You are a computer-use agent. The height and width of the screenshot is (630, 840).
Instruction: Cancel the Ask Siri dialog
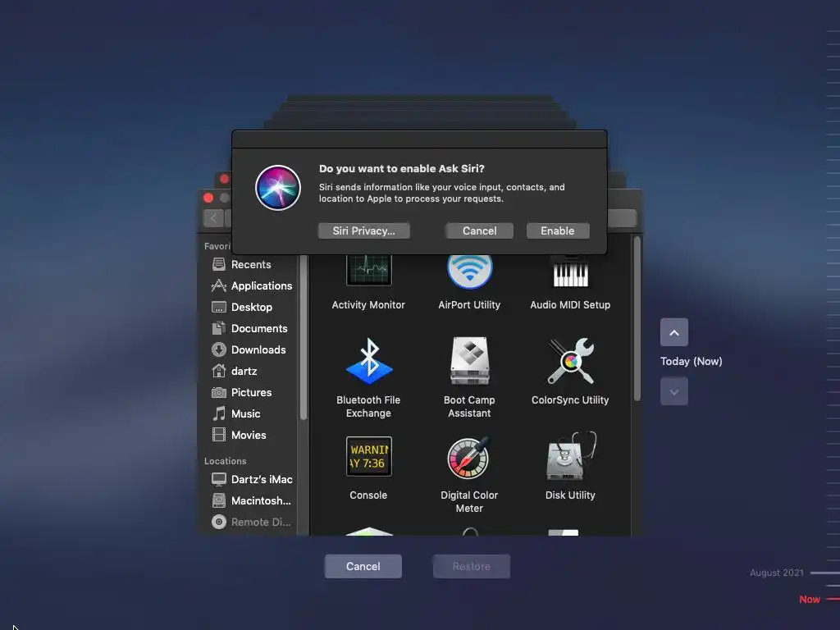479,231
